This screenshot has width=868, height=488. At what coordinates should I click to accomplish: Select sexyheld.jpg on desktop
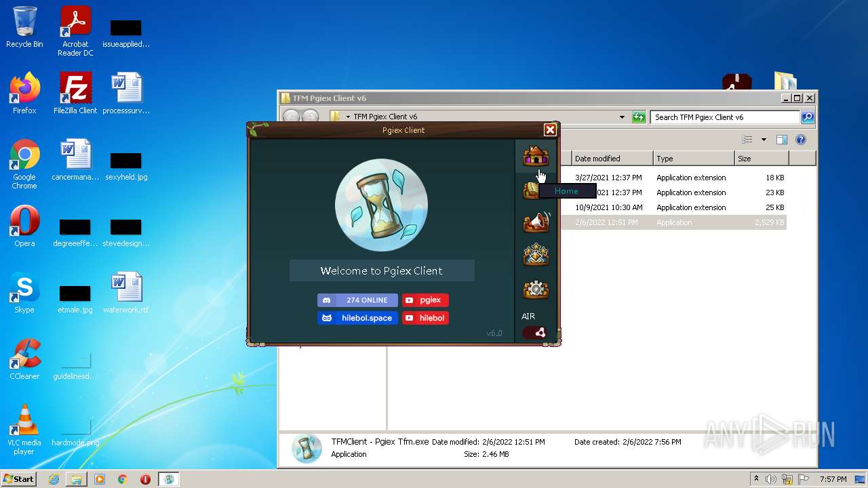tap(126, 166)
